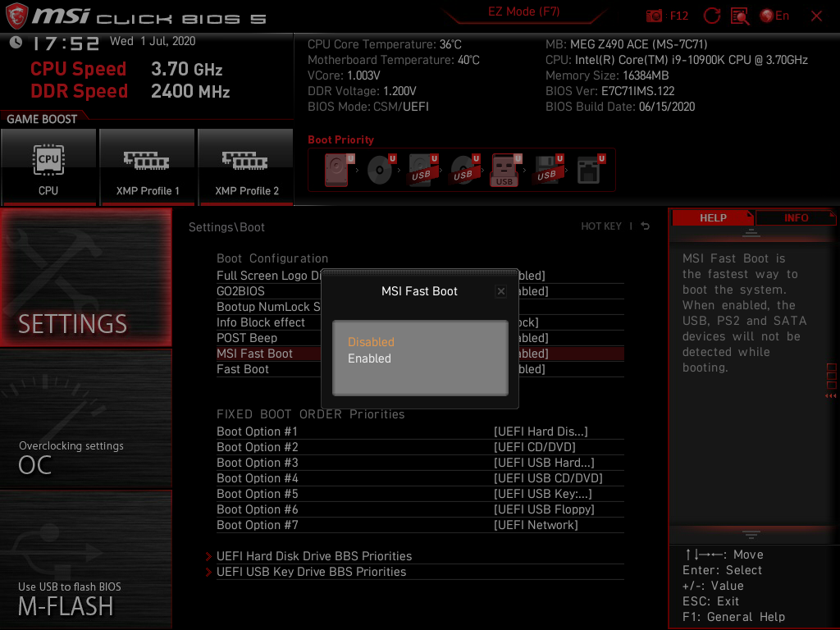Click the back arrow next to HOT KEY
This screenshot has width=840, height=630.
(x=645, y=226)
